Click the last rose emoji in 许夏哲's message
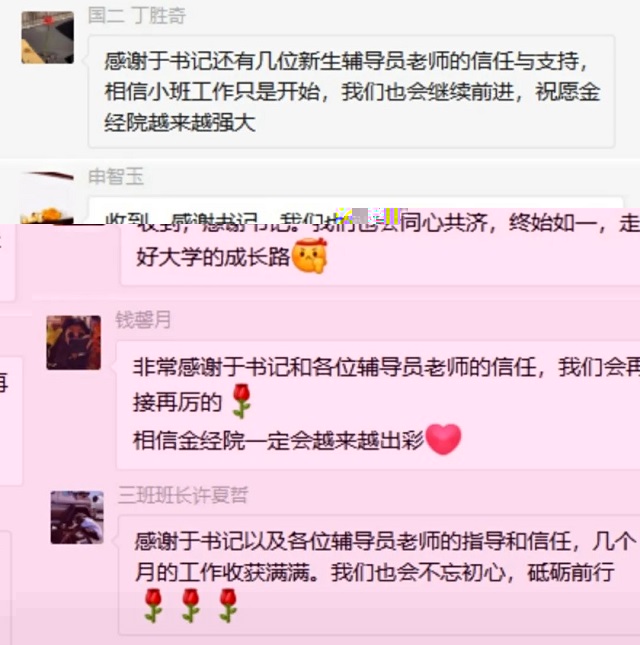This screenshot has height=645, width=640. click(x=228, y=605)
